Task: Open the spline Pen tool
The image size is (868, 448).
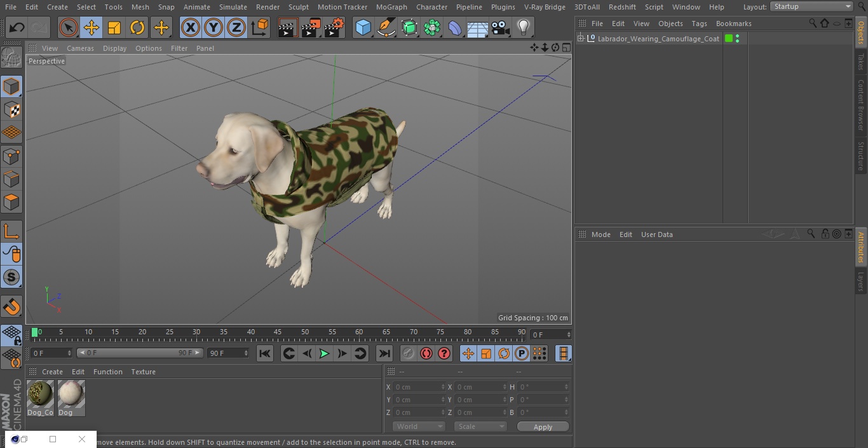Action: tap(386, 27)
